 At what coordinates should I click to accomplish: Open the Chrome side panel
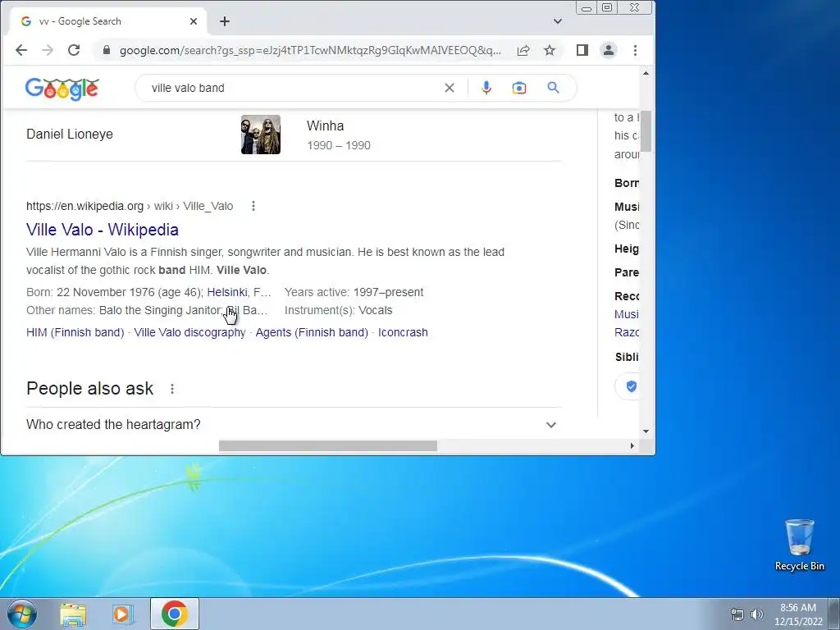click(582, 50)
